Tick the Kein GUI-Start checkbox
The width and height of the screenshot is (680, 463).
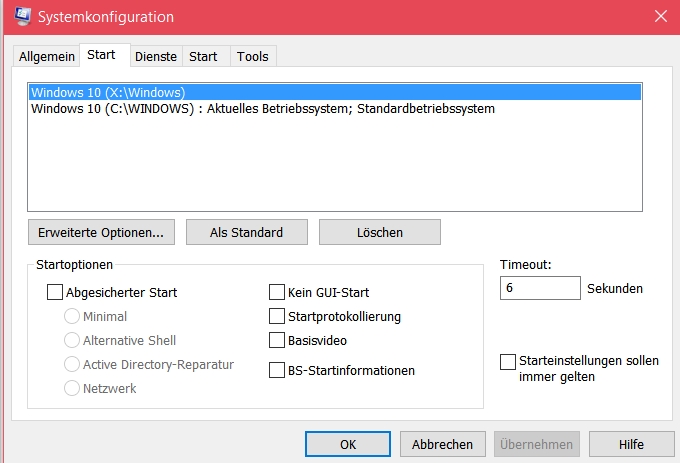(277, 292)
